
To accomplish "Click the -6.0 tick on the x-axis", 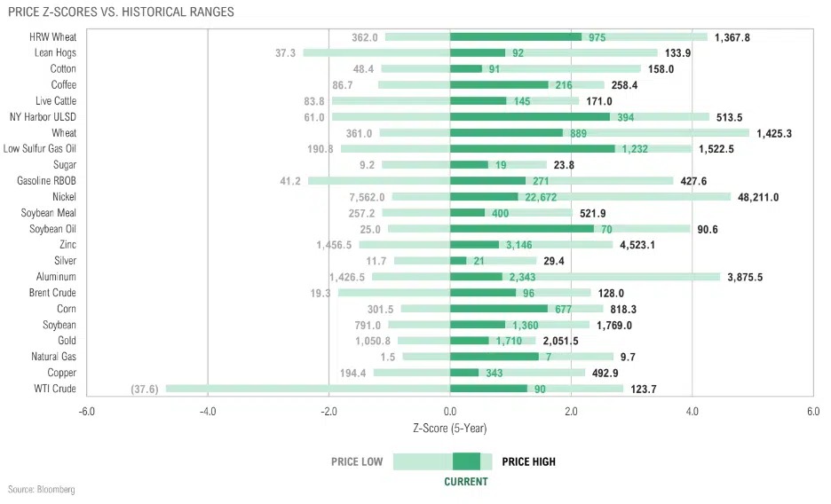I will (86, 412).
